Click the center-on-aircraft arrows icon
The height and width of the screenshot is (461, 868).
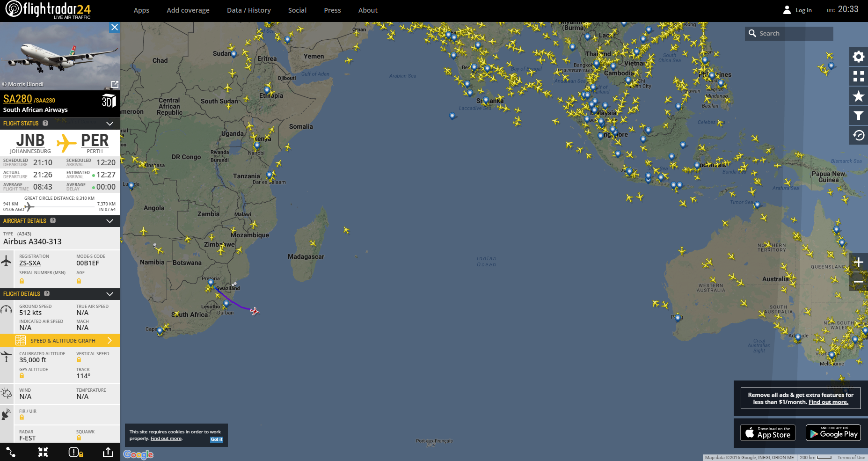(x=43, y=452)
